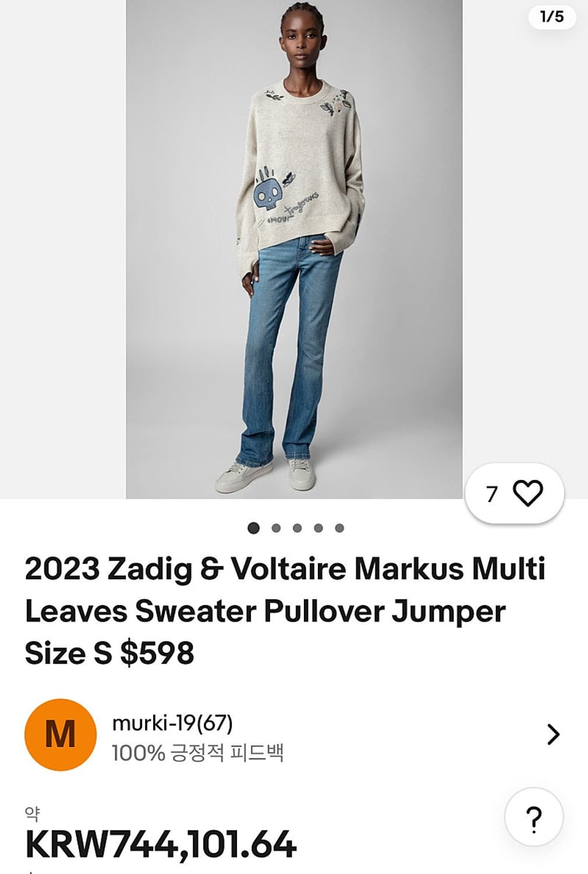Open the sweater product photo
The width and height of the screenshot is (588, 874).
coord(294,249)
